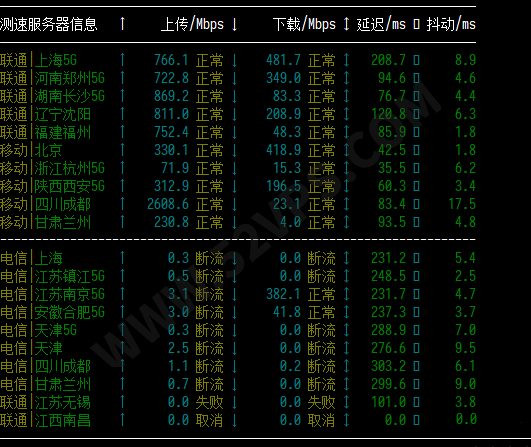
Task: Select latency value 101.0 for 江苏无锡
Action: tap(388, 402)
